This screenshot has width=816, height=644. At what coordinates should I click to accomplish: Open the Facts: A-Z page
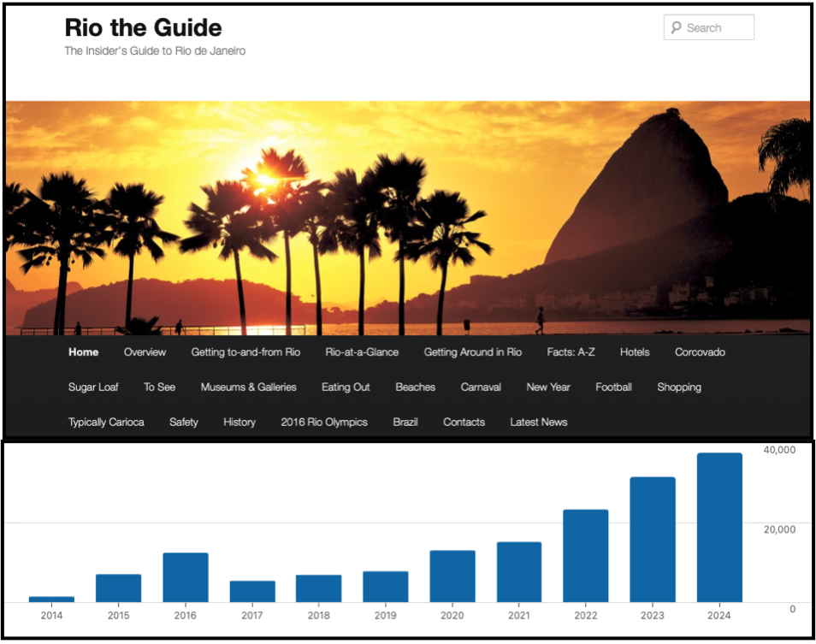571,352
